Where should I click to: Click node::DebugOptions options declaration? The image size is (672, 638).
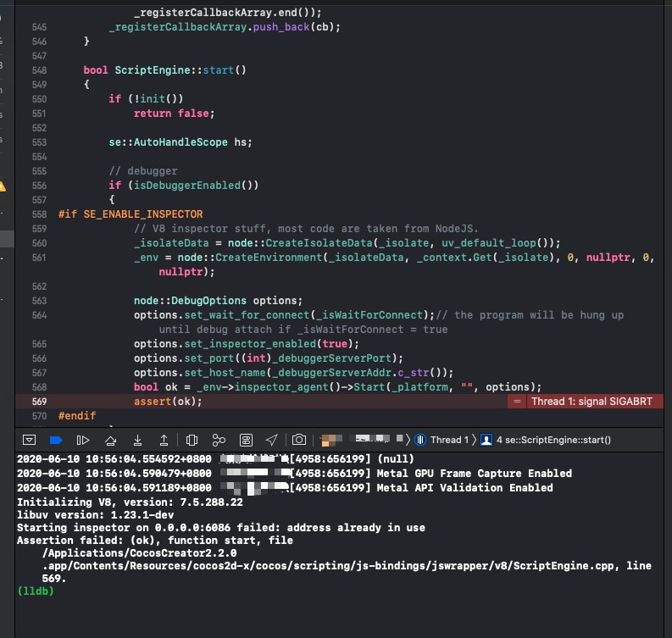[x=218, y=301]
